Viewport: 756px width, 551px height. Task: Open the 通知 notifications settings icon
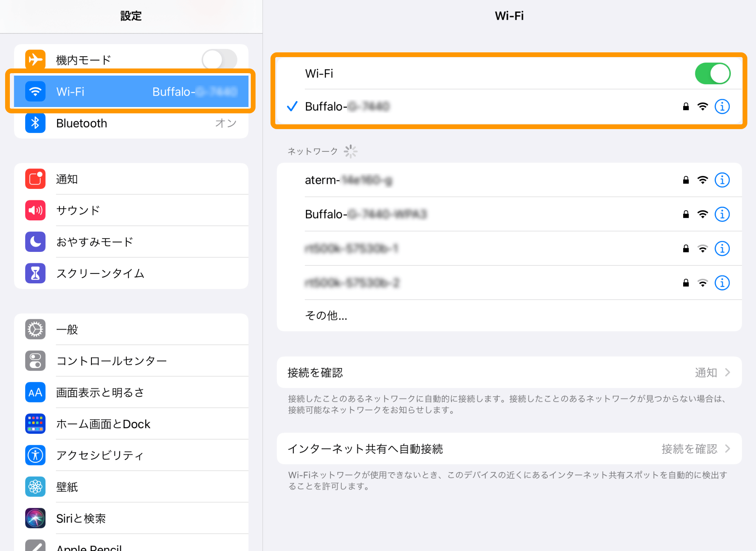[x=35, y=179]
